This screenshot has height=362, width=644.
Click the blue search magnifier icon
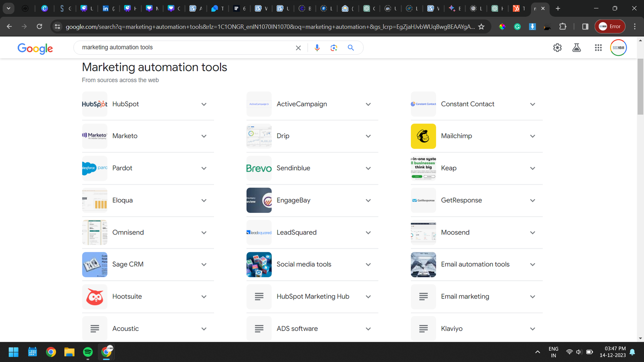351,48
